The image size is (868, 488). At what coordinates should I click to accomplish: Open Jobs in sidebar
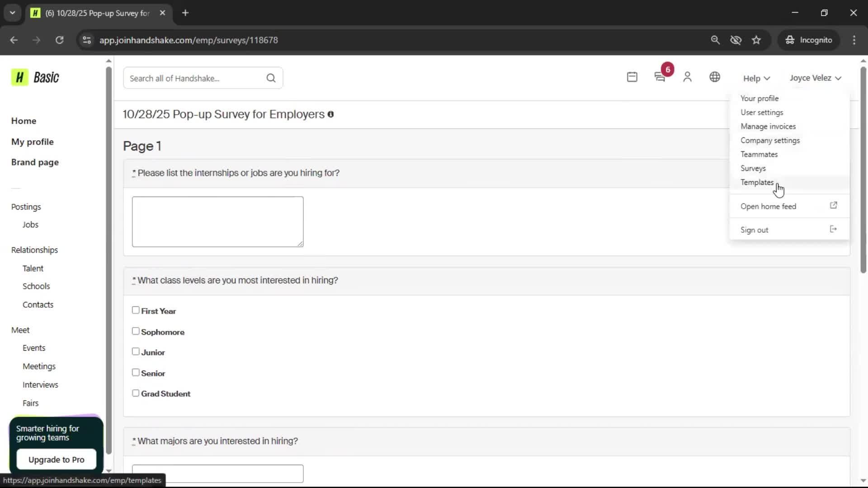pos(30,225)
